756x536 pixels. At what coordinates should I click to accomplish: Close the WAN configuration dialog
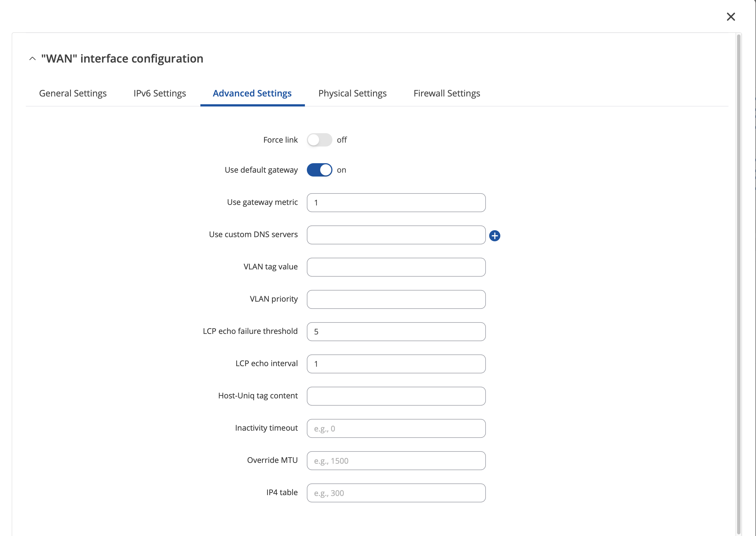click(x=731, y=17)
